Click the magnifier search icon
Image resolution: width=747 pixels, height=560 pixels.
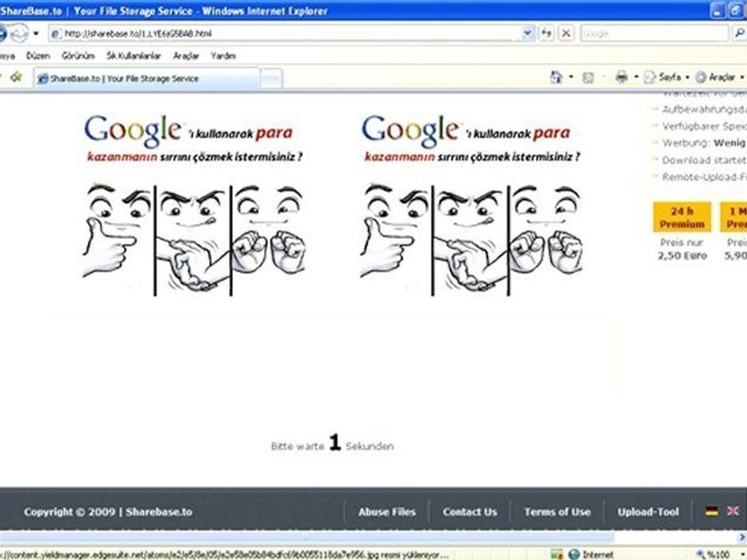pos(739,33)
